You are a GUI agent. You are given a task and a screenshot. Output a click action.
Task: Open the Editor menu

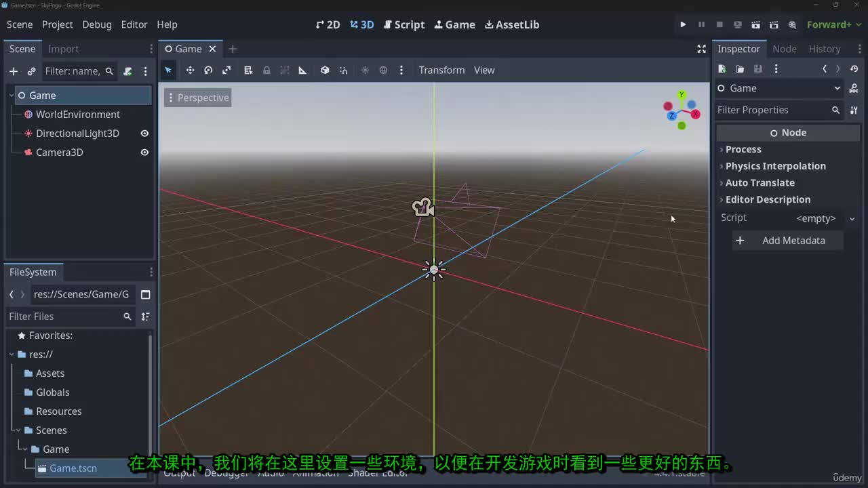[134, 24]
